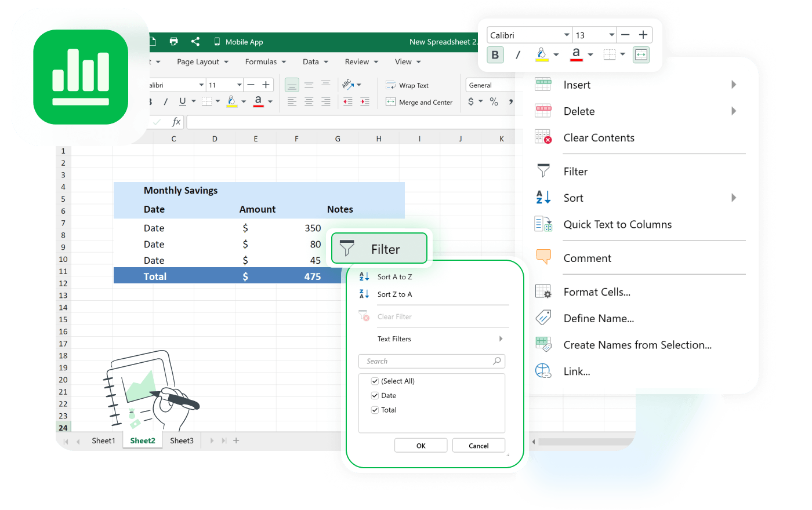This screenshot has height=510, width=812.
Task: Uncheck the Date filter checkbox
Action: point(375,395)
